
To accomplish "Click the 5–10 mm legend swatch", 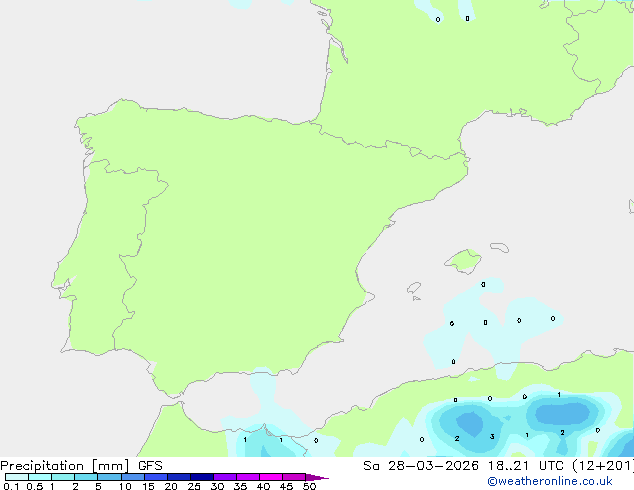I will click(109, 477).
